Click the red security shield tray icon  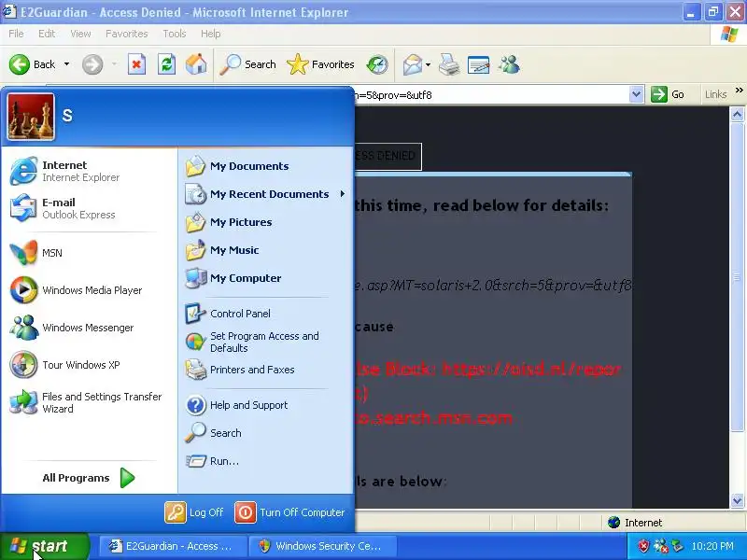(643, 546)
